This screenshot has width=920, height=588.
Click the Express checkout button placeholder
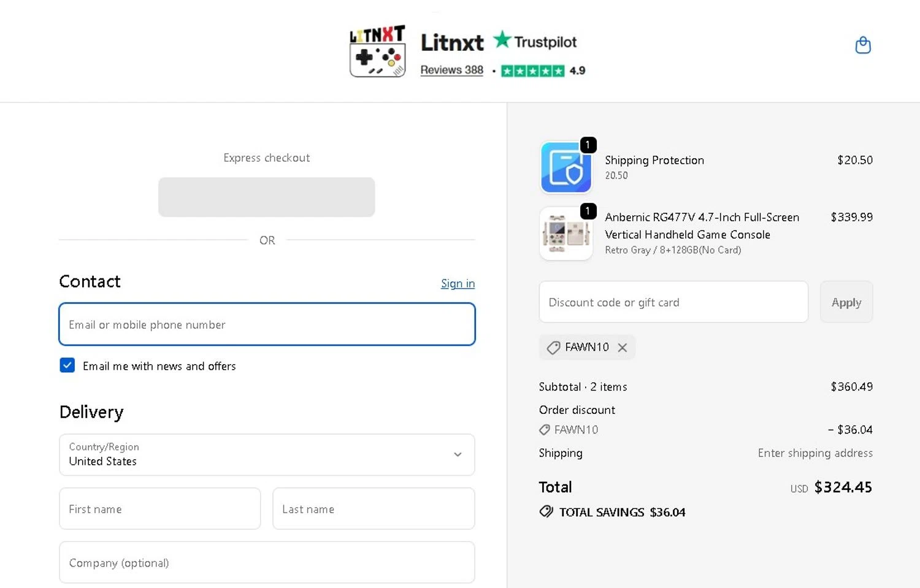[267, 197]
